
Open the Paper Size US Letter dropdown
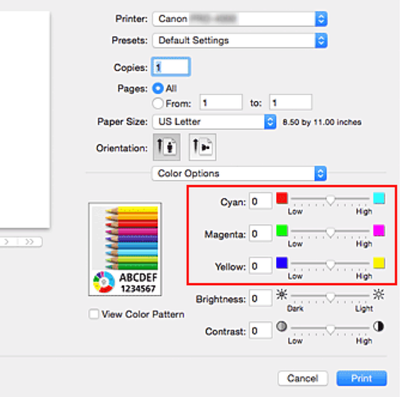point(214,122)
